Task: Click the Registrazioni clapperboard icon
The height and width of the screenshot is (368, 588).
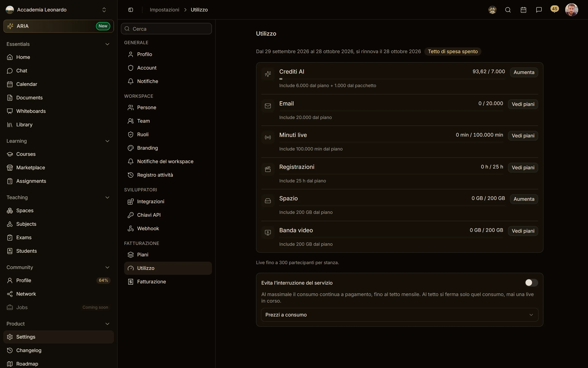Action: pos(268,169)
